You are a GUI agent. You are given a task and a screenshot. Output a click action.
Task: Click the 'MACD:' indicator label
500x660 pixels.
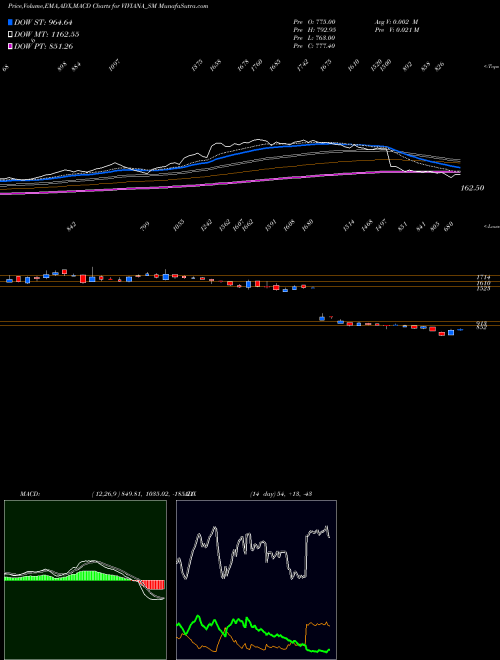tap(30, 494)
